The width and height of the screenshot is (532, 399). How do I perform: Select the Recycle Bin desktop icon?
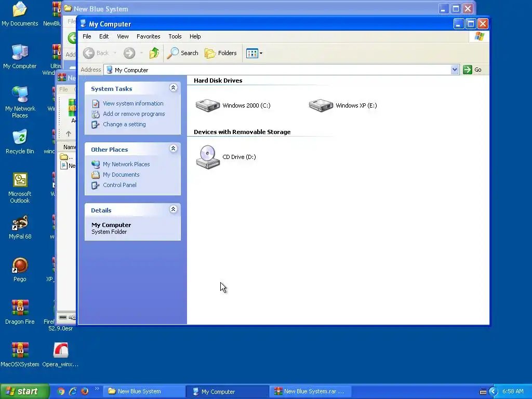pyautogui.click(x=20, y=141)
